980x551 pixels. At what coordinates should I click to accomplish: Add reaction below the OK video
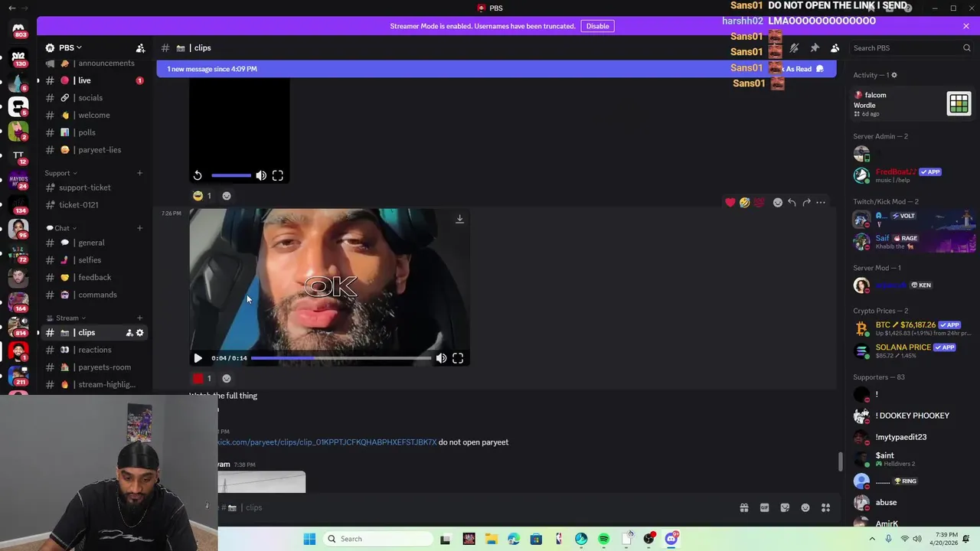click(227, 378)
